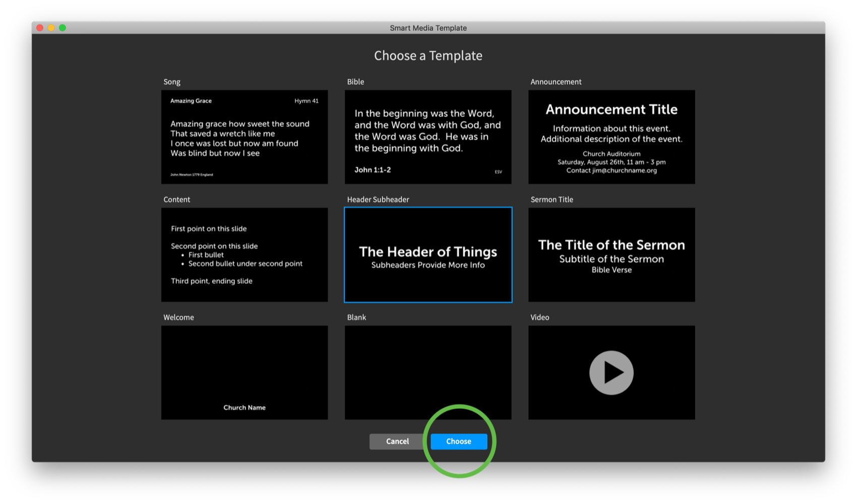Pick the Sermon Title template thumbnail
Viewport: 857px width, 504px height.
tap(611, 255)
